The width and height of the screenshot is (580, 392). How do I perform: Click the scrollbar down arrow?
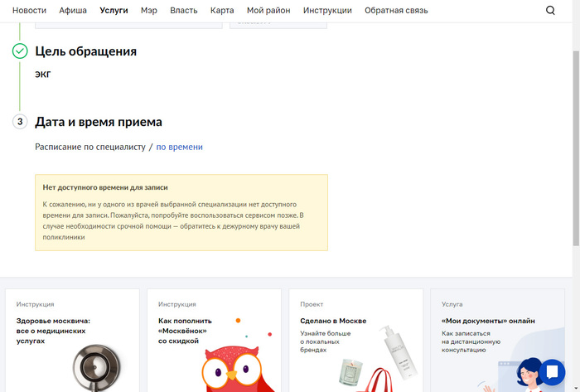(576, 387)
